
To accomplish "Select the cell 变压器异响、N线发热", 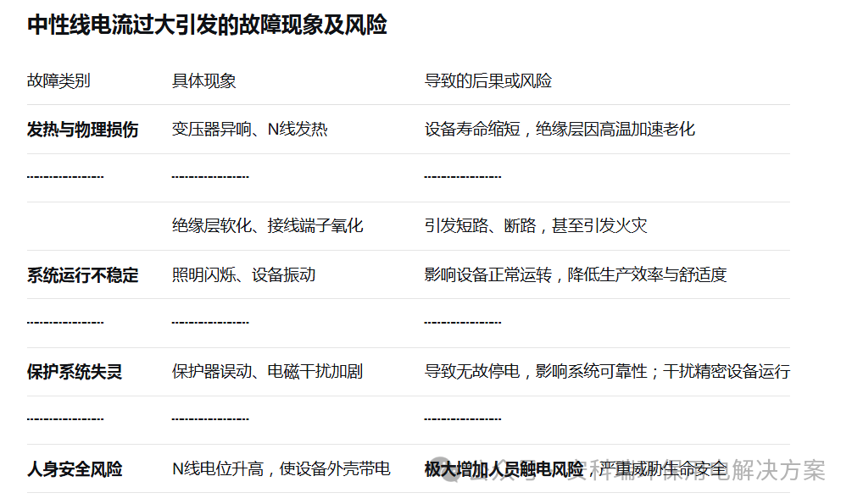I will click(250, 130).
